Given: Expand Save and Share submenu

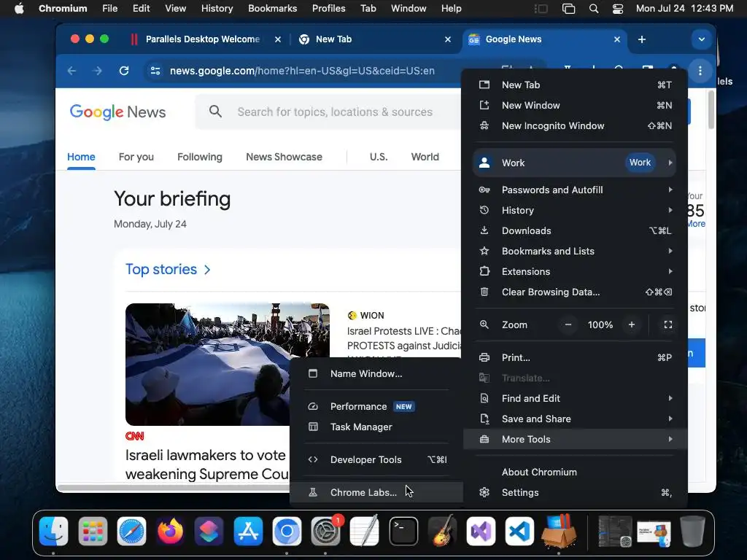Looking at the screenshot, I should 576,419.
